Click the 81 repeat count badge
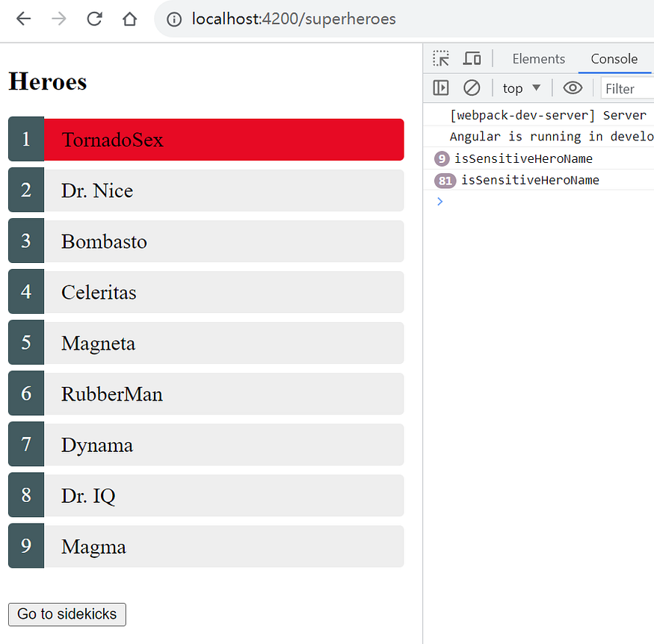Screen dimensions: 654x644 point(445,181)
